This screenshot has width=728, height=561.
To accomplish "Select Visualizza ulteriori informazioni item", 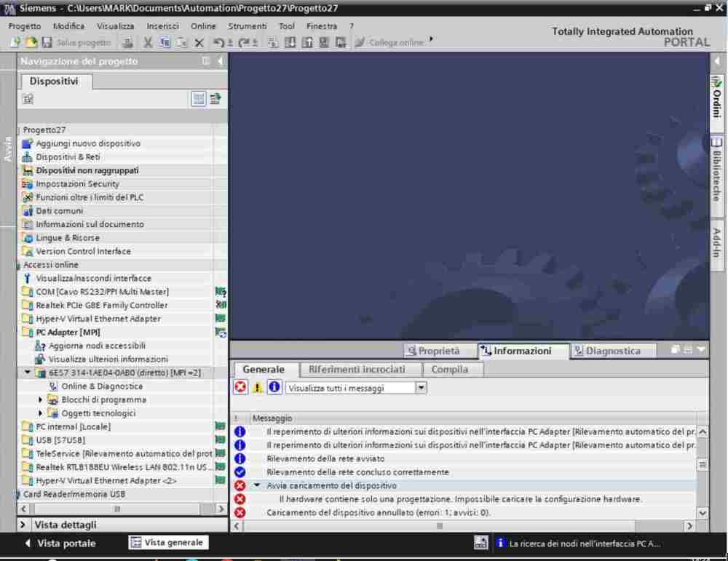I will click(108, 359).
